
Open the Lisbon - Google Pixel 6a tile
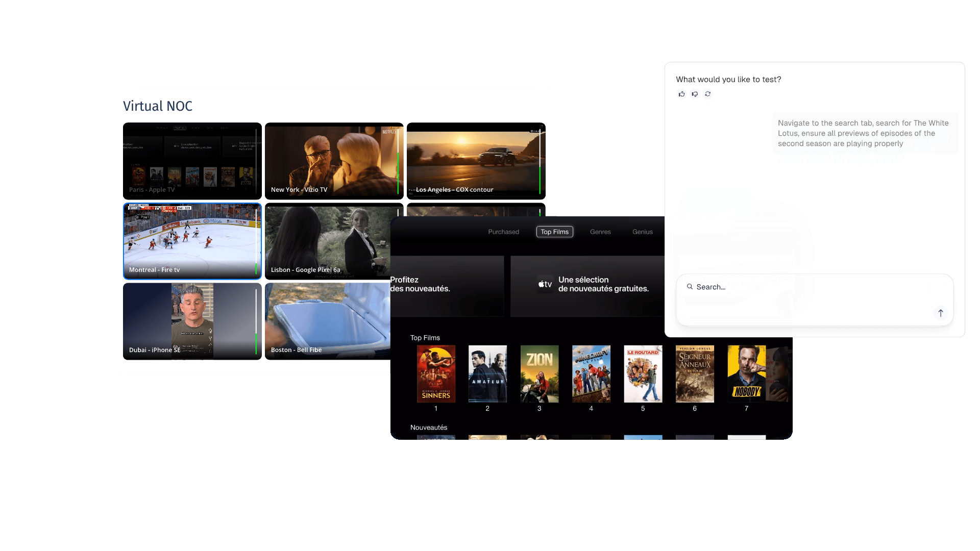[x=327, y=241]
